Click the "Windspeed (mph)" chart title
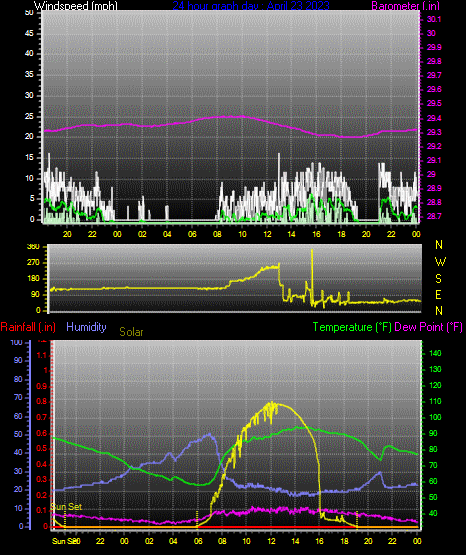 coord(76,5)
